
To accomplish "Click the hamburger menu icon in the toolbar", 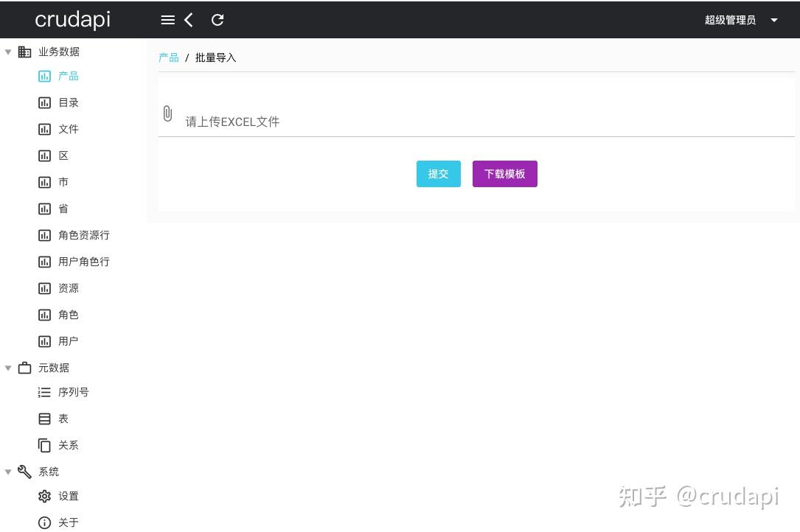I will click(167, 20).
